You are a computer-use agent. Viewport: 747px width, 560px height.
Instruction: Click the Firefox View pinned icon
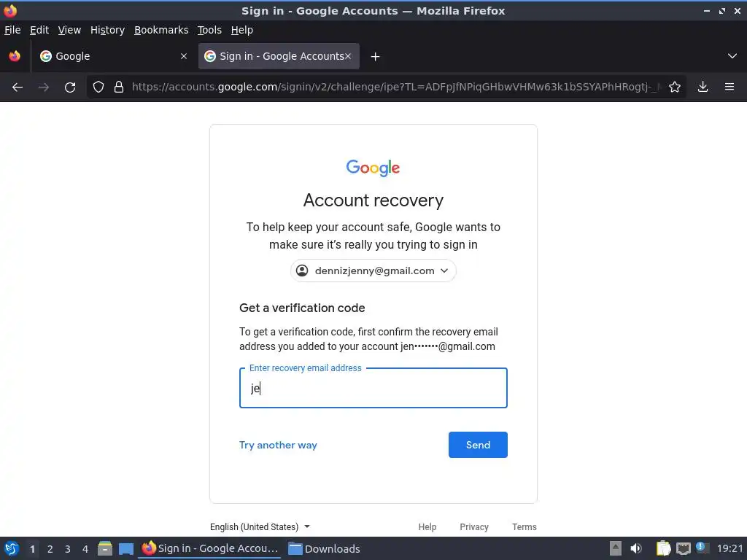point(15,56)
